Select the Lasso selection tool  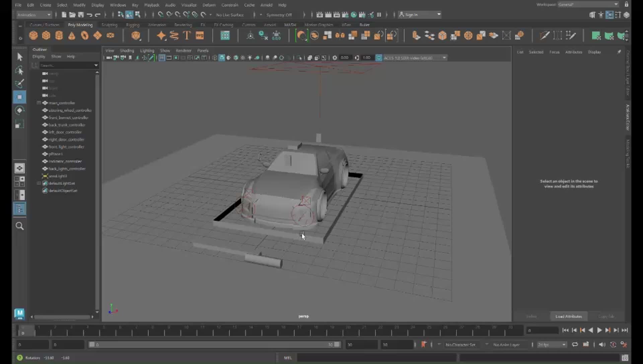[19, 70]
